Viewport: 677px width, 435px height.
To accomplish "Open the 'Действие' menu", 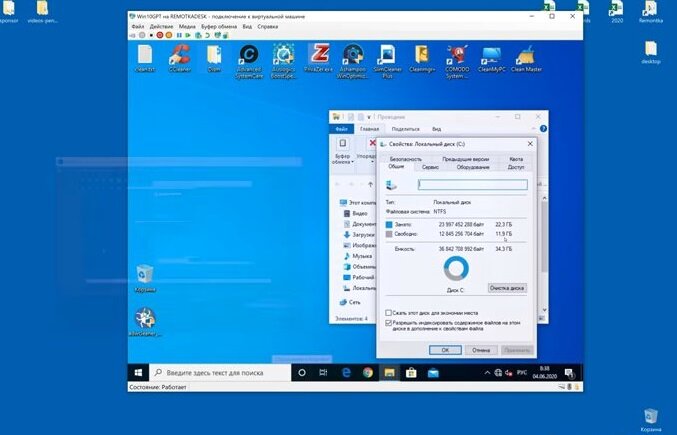I will (x=161, y=27).
